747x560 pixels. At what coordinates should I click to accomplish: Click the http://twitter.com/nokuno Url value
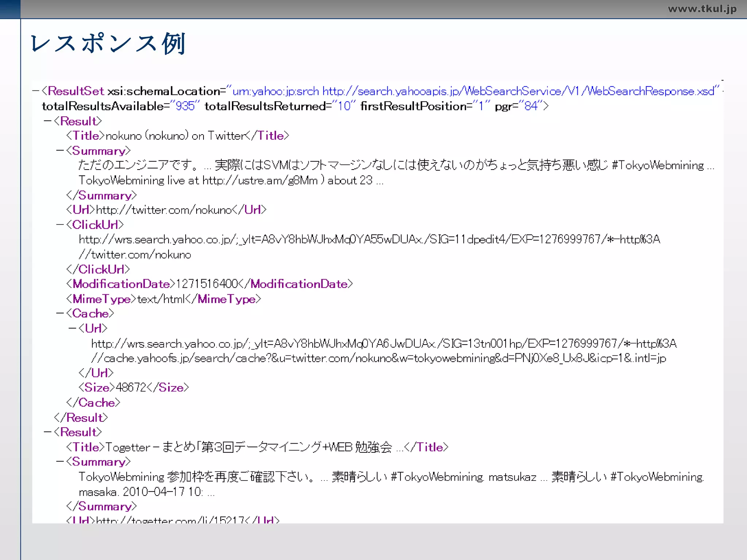coord(164,210)
